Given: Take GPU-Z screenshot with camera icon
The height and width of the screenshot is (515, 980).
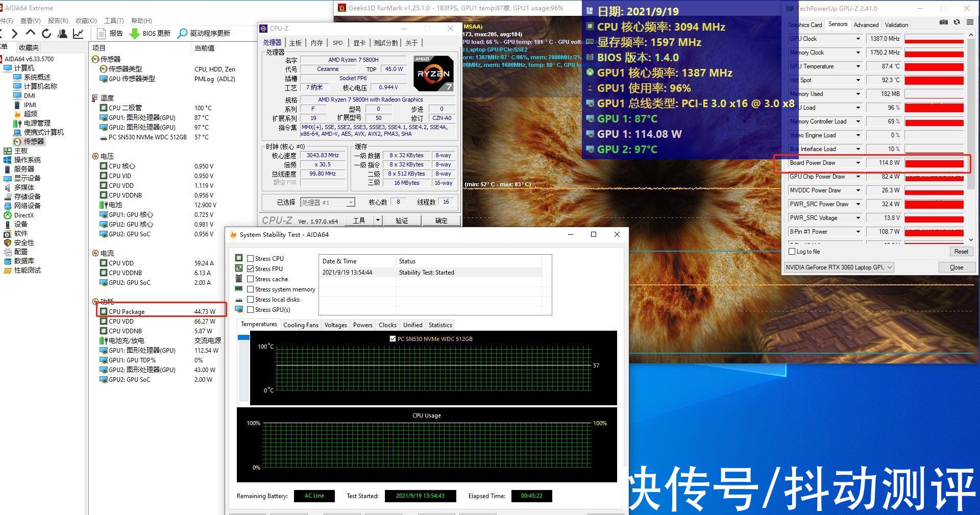Looking at the screenshot, I should click(944, 22).
